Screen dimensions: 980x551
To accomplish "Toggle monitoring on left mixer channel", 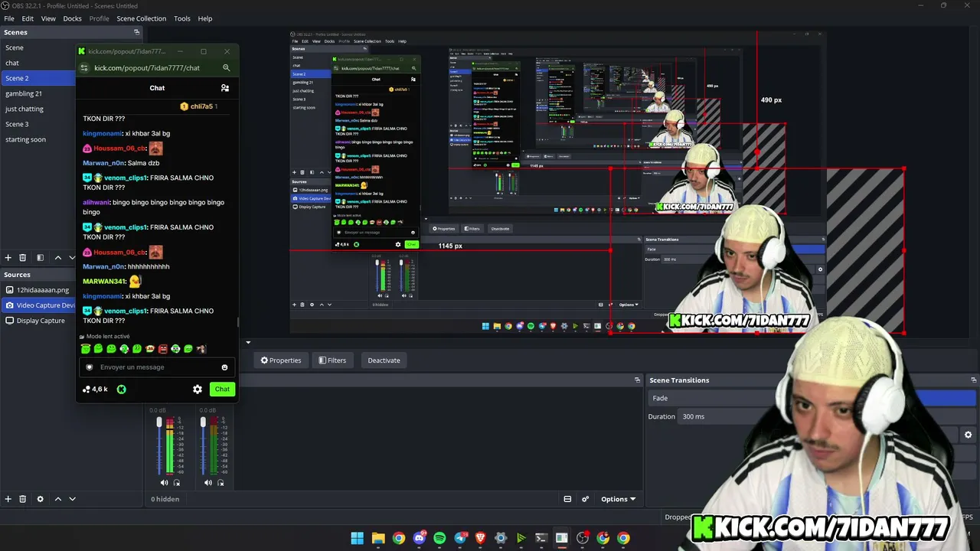I will pos(177,483).
